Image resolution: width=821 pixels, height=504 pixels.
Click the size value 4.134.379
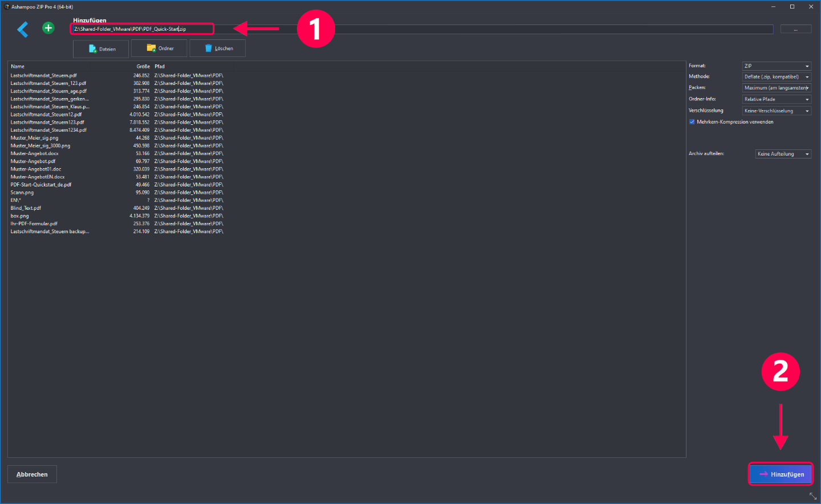[140, 216]
